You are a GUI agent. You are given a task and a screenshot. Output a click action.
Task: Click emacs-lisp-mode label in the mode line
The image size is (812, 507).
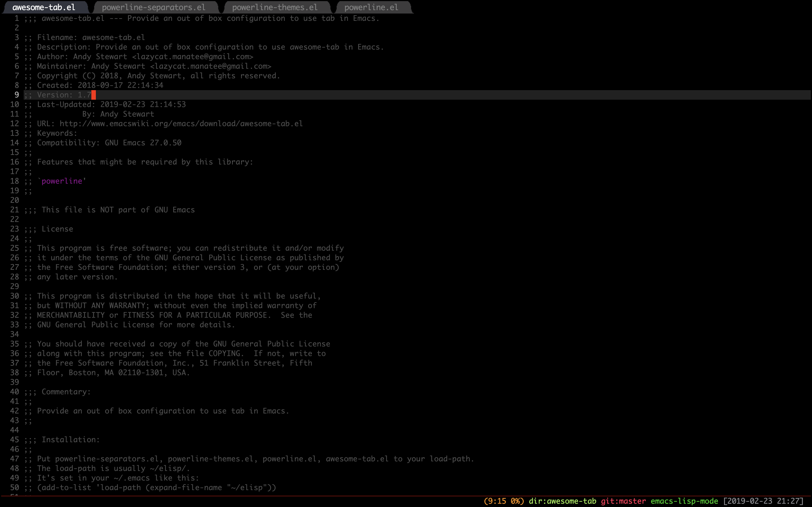click(684, 501)
